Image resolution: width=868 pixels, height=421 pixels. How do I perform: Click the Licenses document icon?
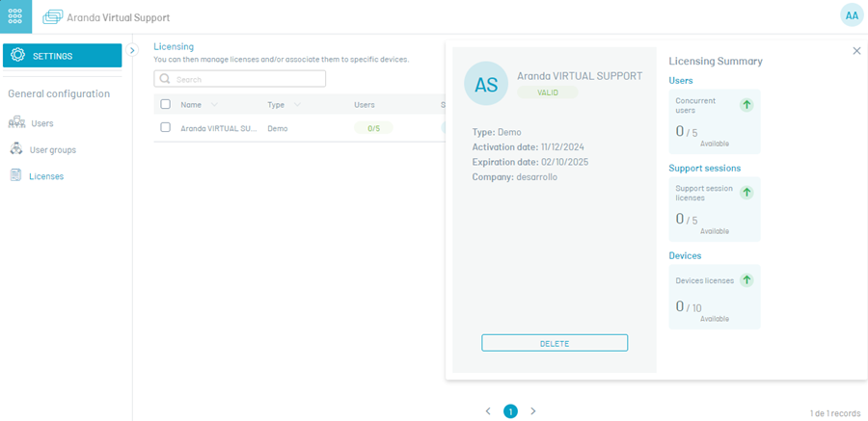tap(16, 176)
